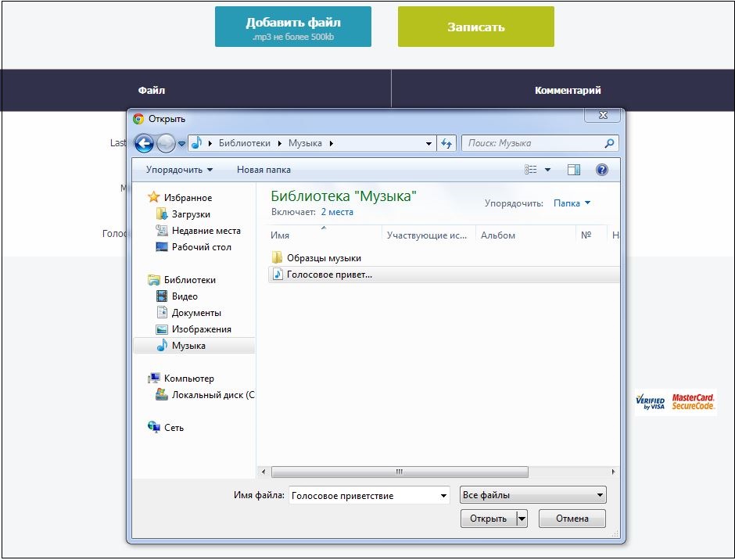Click the horizontal scrollbar in file list
The image size is (735, 560).
[399, 472]
